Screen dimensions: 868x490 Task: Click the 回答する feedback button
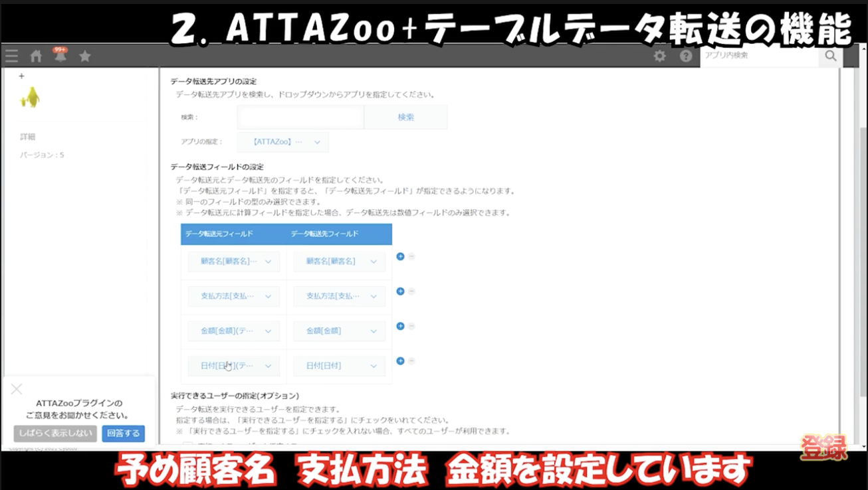coord(123,432)
